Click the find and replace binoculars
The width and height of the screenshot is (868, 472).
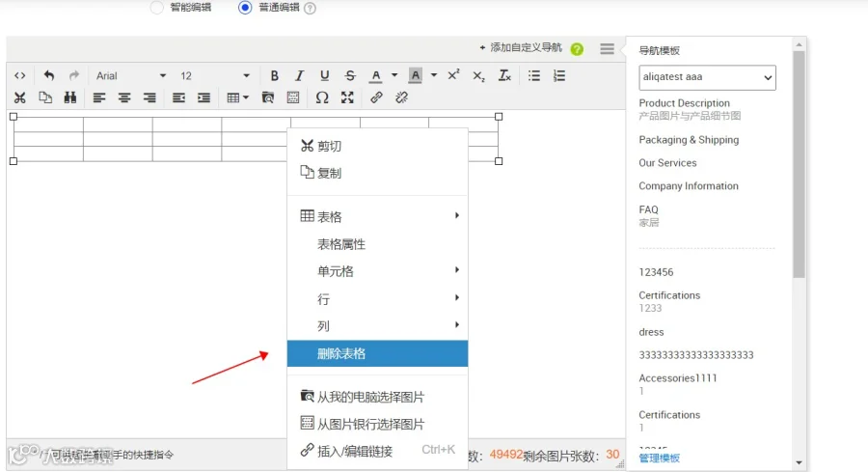pos(70,98)
